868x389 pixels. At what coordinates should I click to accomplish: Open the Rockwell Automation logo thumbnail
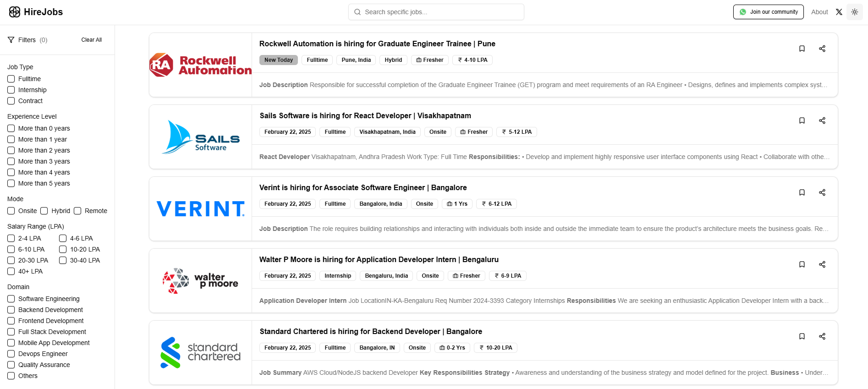(x=200, y=65)
